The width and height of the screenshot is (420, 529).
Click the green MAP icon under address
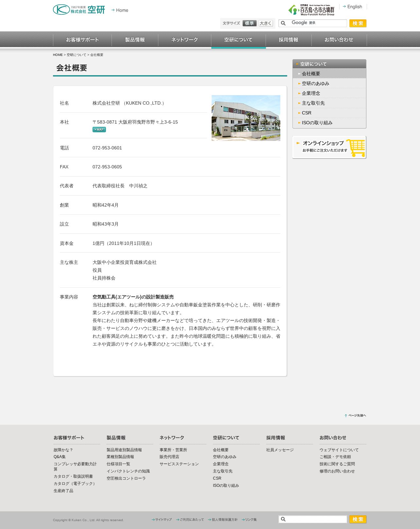(x=99, y=130)
